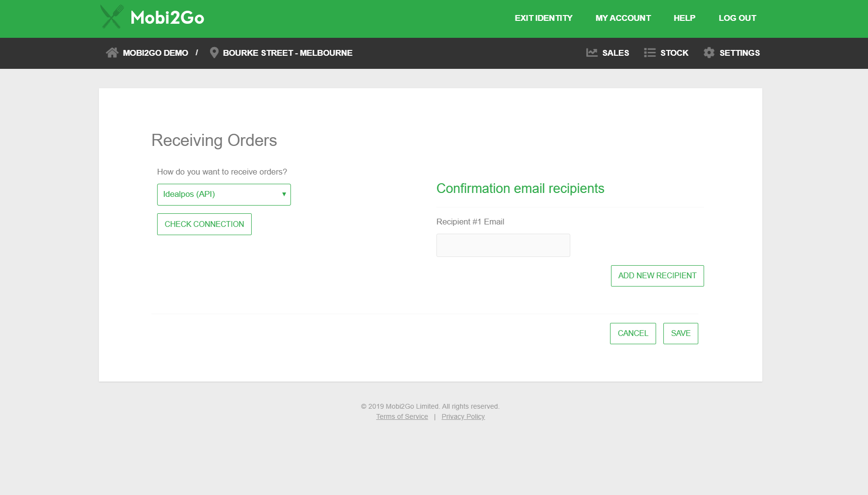
Task: Open the Help page
Action: (684, 18)
